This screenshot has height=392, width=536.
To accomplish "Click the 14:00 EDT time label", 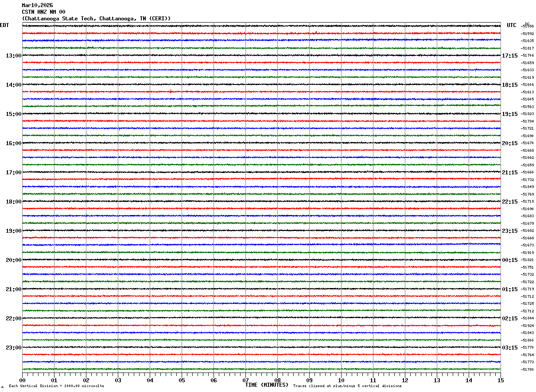I will (x=14, y=85).
